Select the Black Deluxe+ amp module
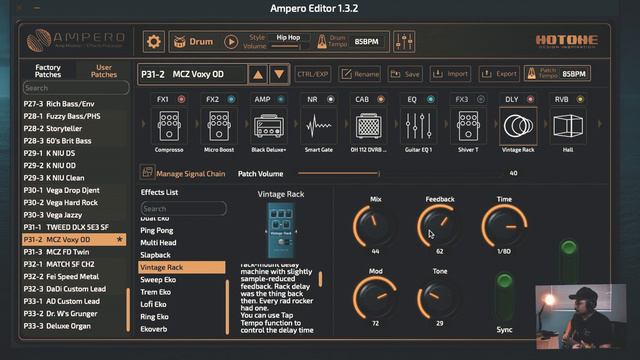 269,126
